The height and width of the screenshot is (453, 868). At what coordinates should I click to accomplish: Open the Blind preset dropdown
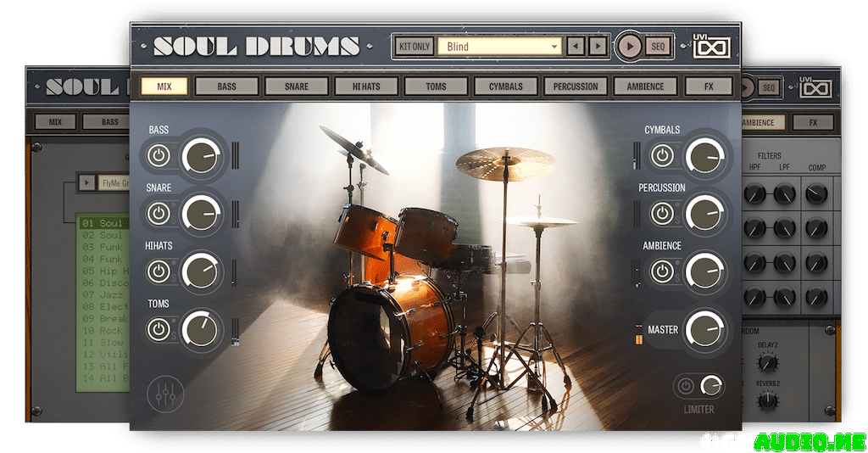[499, 47]
